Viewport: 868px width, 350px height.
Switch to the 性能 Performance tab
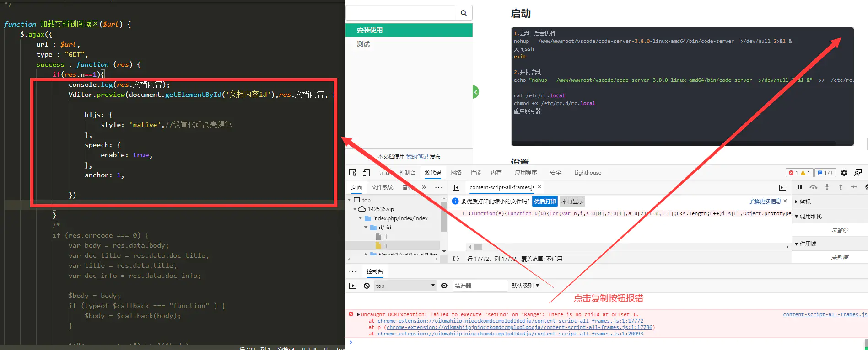476,173
